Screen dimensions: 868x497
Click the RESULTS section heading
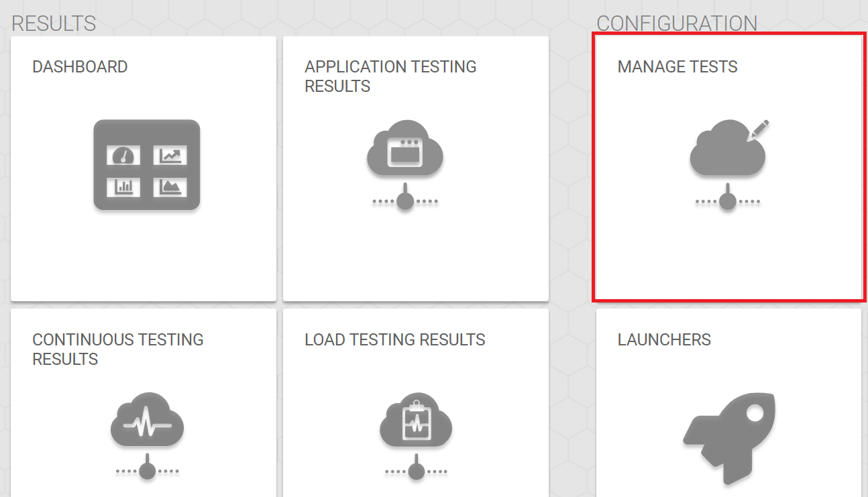(54, 24)
